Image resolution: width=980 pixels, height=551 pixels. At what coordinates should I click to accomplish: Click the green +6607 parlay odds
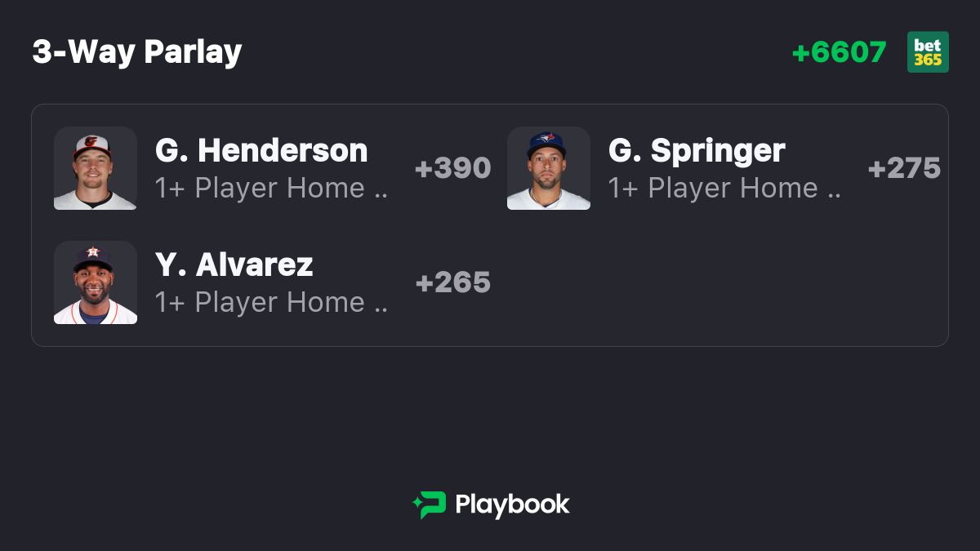(x=840, y=52)
